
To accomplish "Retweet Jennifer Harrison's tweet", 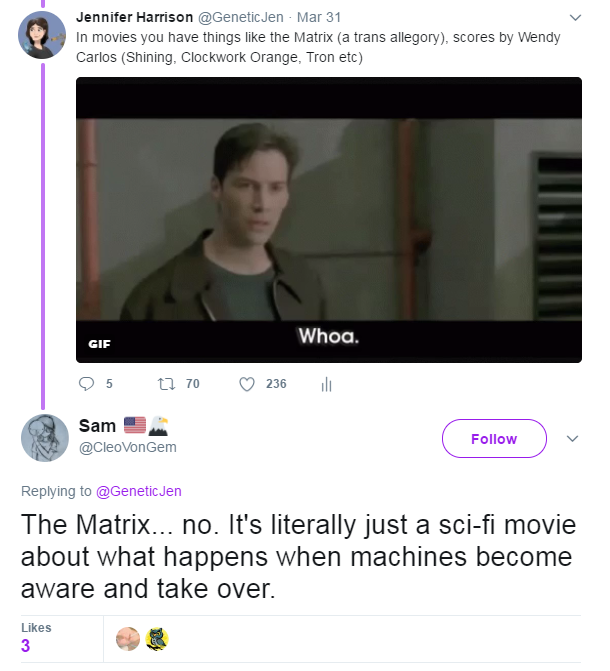I will [166, 384].
